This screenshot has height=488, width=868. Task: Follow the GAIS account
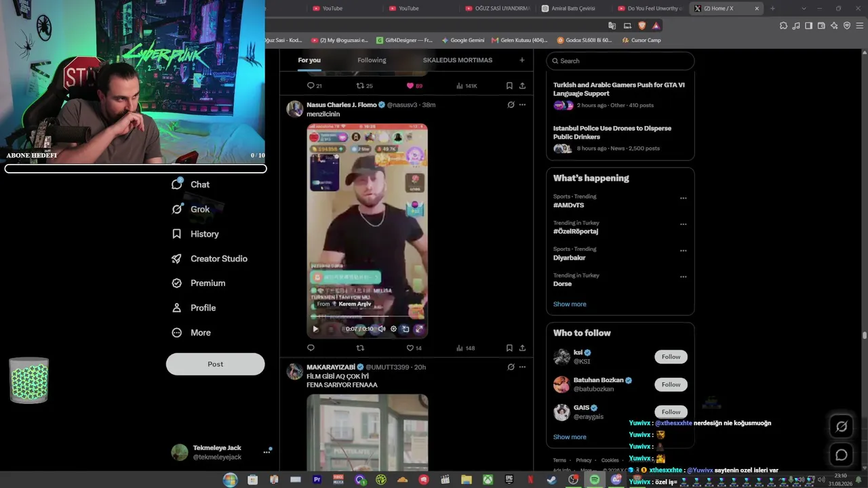click(671, 412)
